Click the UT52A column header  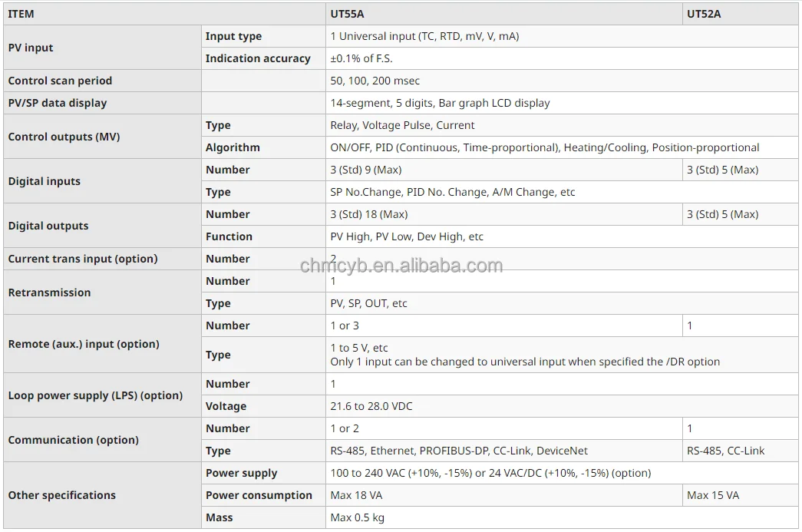pyautogui.click(x=703, y=14)
